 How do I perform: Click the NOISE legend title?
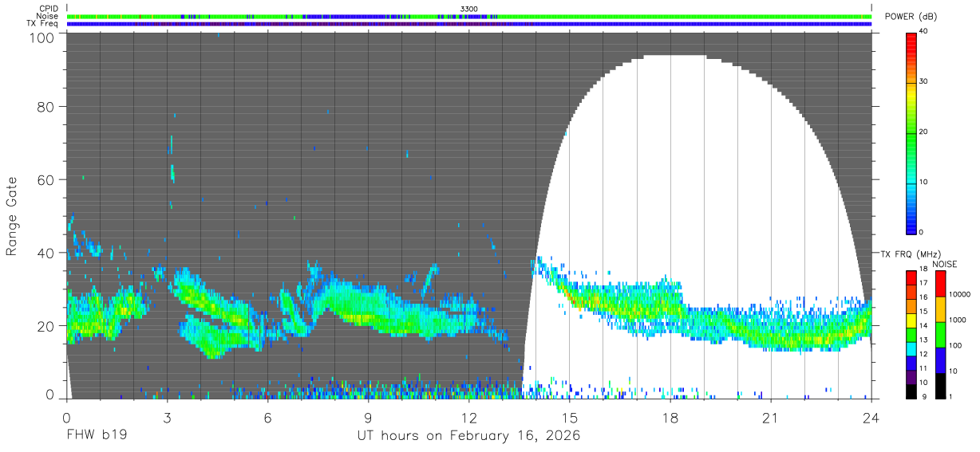point(943,264)
